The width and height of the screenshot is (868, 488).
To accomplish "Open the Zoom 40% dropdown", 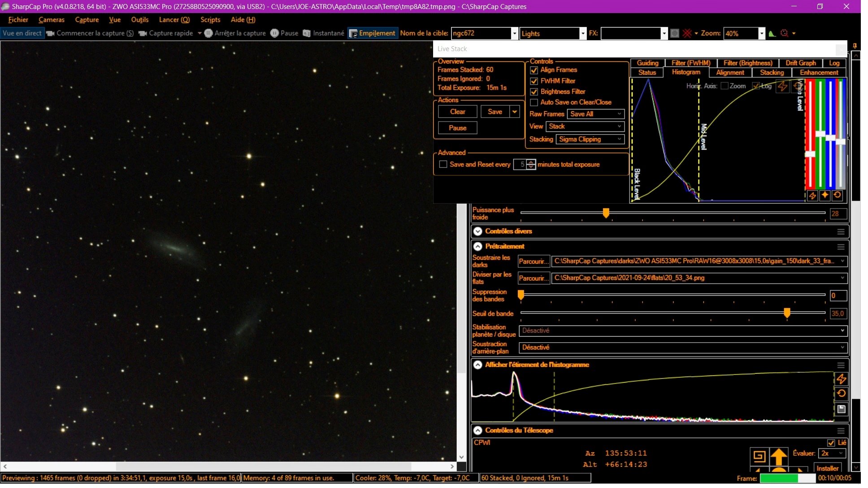I will (x=761, y=34).
